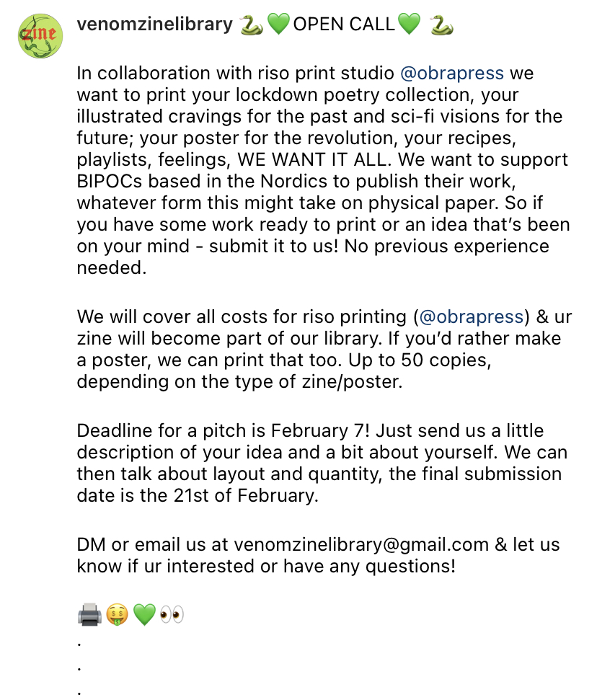Click the last snake emoji in heading
Screen dimensions: 597x700
441,25
